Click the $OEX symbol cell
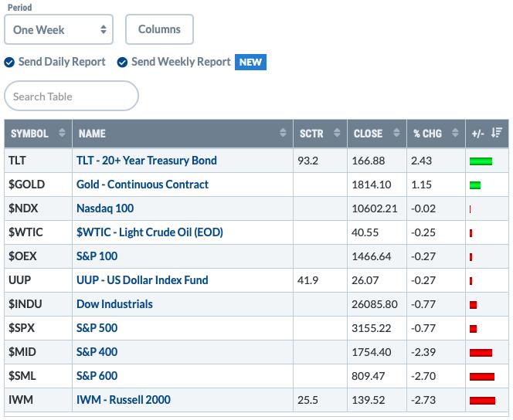This screenshot has width=513, height=420. [39, 256]
